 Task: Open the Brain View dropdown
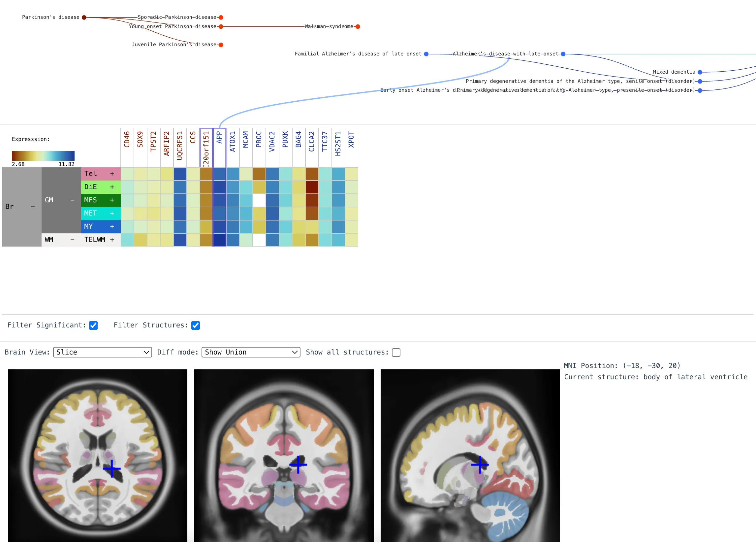102,352
